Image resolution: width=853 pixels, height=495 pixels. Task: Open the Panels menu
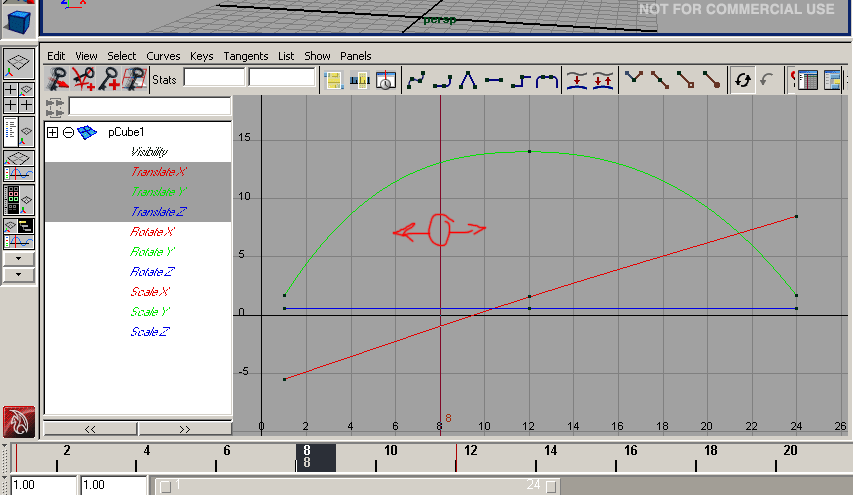coord(355,56)
